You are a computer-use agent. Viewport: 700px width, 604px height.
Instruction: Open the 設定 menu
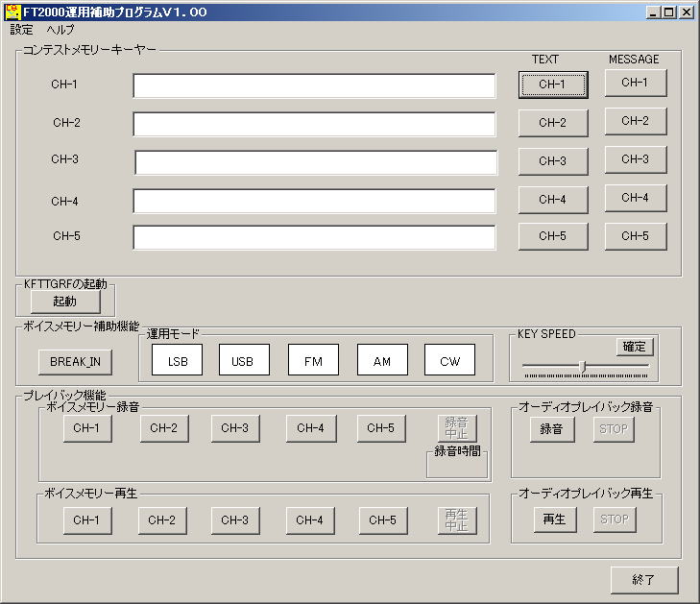(x=21, y=30)
